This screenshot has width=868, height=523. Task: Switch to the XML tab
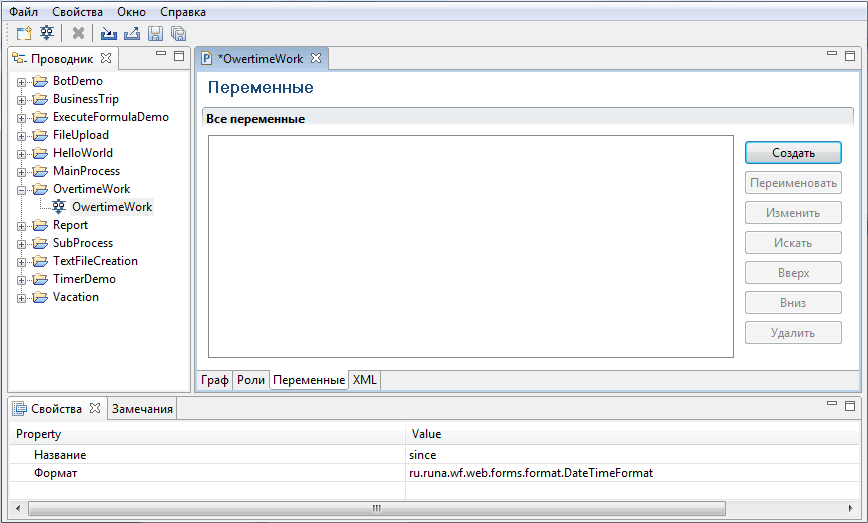(364, 380)
